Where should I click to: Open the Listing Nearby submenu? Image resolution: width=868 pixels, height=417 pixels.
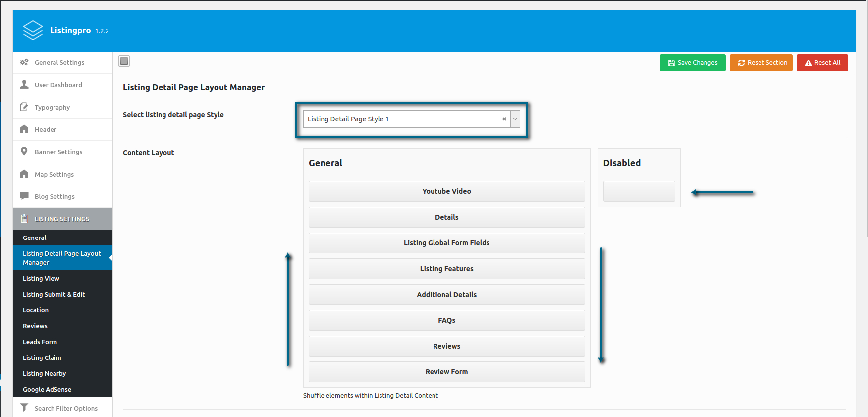(63, 373)
